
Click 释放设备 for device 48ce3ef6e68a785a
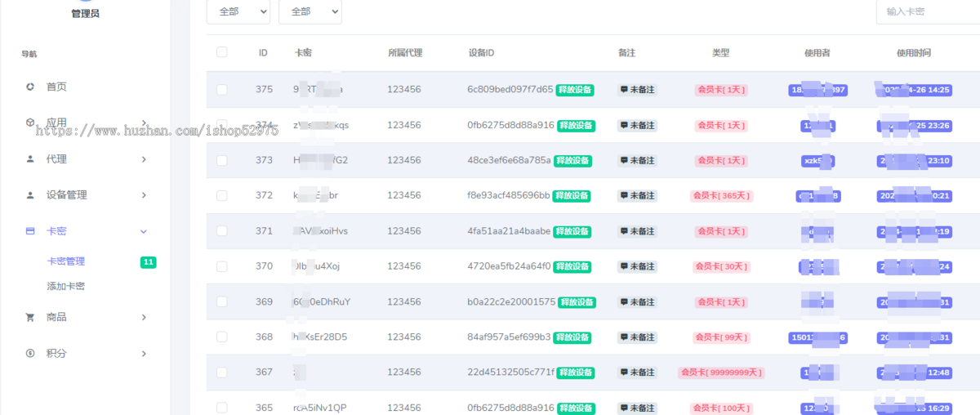(x=572, y=161)
